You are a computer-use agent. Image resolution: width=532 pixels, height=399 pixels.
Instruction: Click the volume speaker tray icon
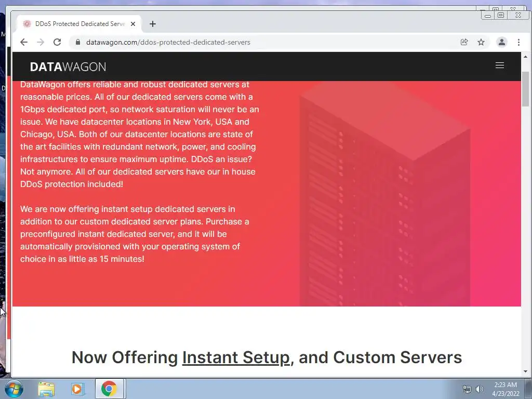coord(480,389)
